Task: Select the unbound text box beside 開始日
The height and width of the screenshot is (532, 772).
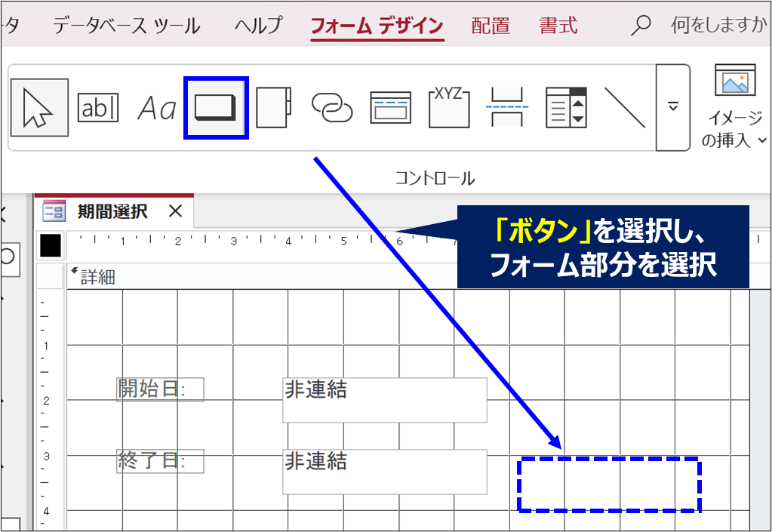Action: [x=384, y=400]
